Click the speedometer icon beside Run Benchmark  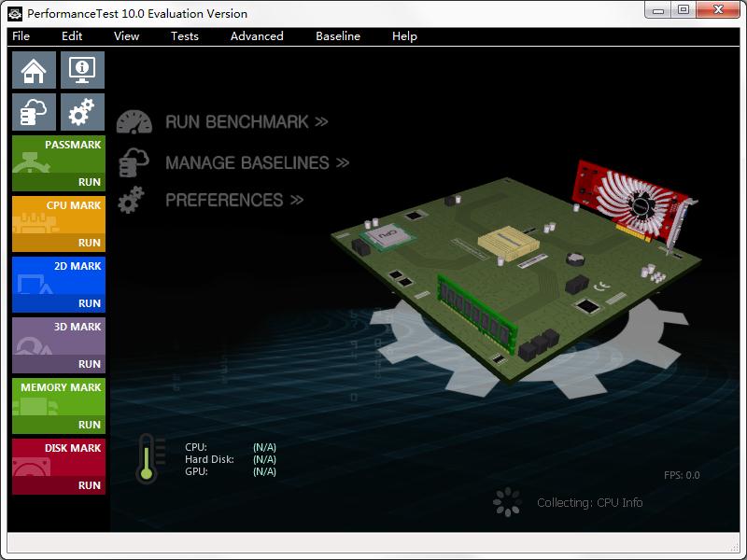(x=134, y=122)
